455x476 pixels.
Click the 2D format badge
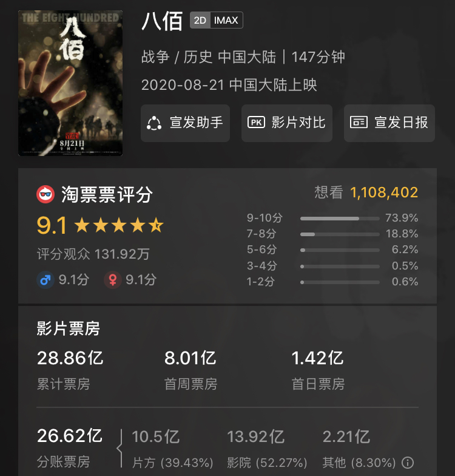tap(200, 20)
